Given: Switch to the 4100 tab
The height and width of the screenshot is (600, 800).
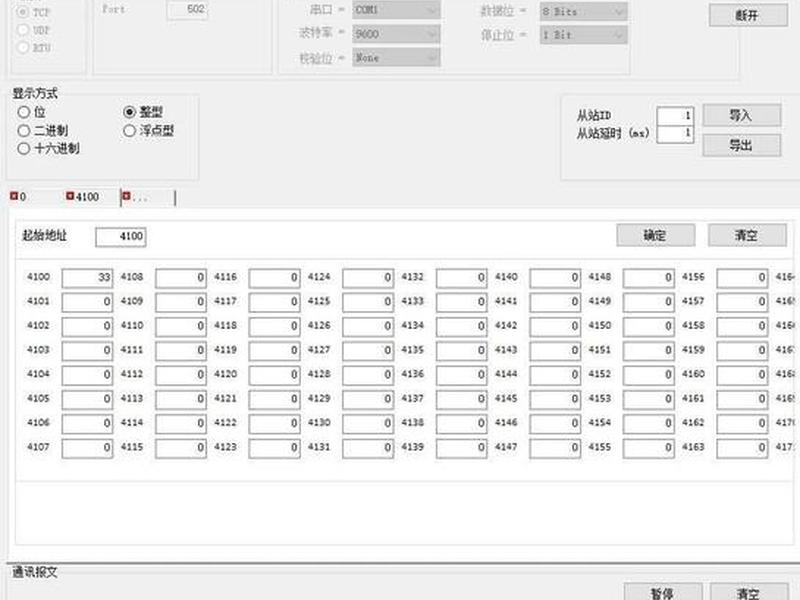Looking at the screenshot, I should pyautogui.click(x=87, y=197).
